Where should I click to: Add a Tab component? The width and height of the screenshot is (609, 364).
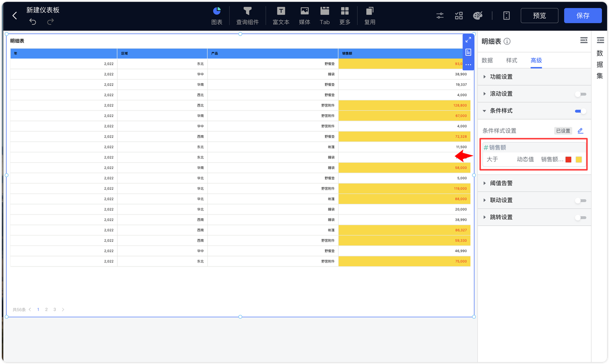[324, 16]
